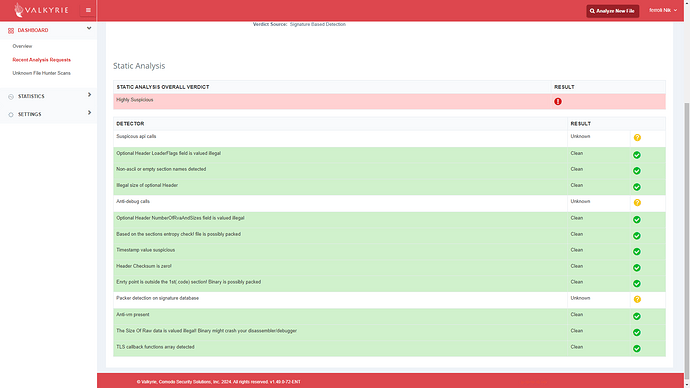Open Overview in the sidebar
Image resolution: width=690 pixels, height=388 pixels.
point(22,46)
